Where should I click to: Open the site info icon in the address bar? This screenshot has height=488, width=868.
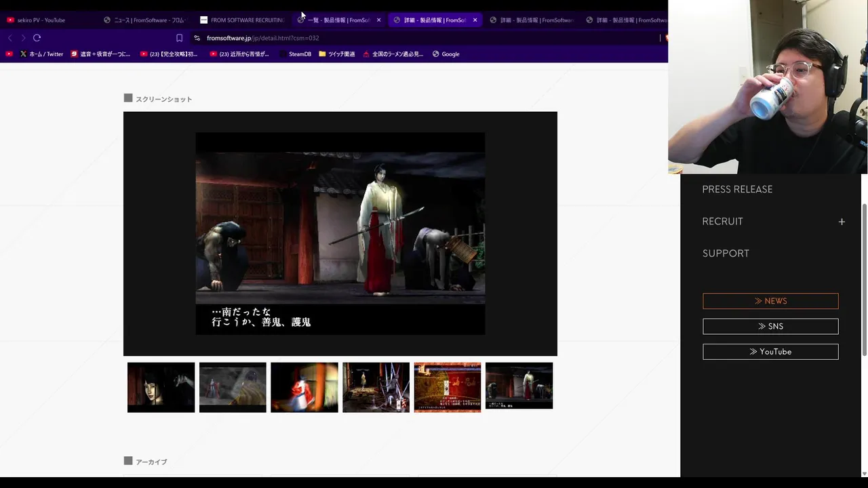coord(197,38)
